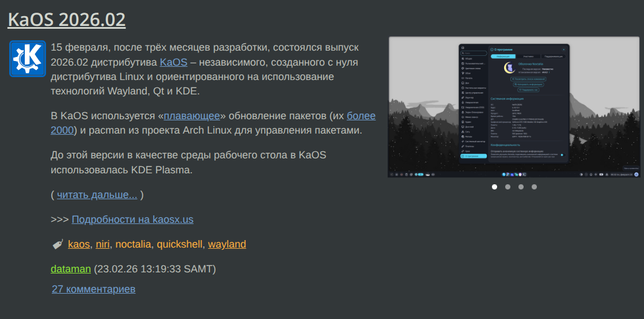
Task: Click the tag label icon before kaos
Action: [58, 244]
